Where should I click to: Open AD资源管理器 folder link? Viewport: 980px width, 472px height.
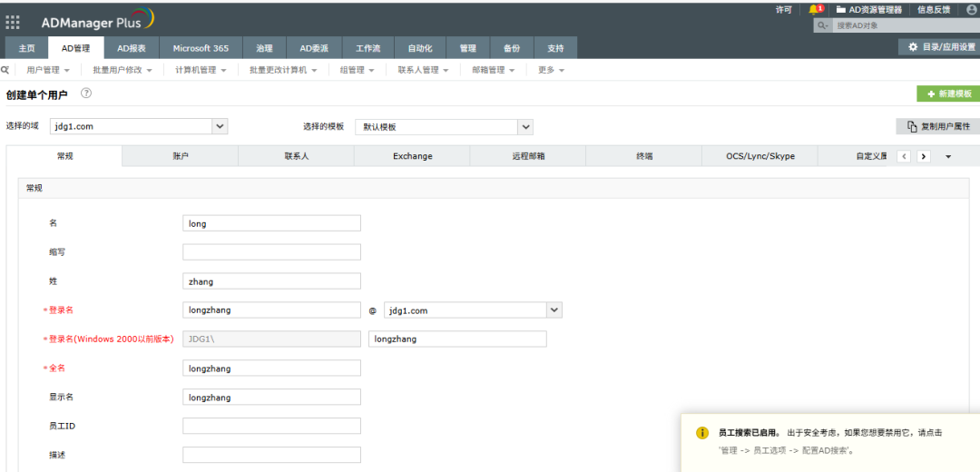(868, 9)
